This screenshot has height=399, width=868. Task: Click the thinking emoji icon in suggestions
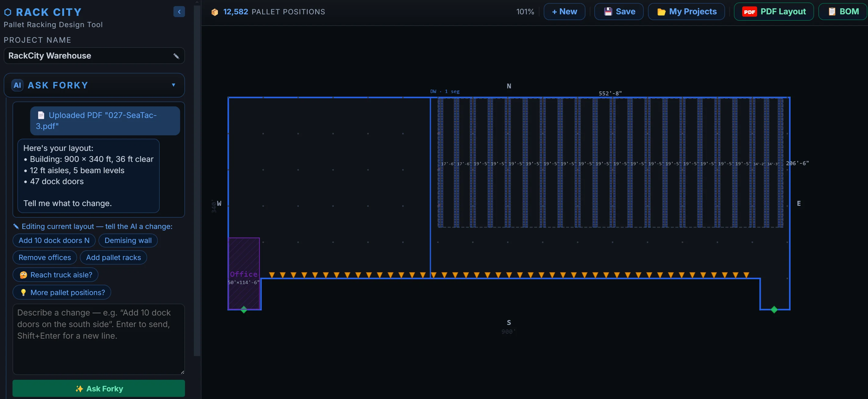[x=23, y=275]
